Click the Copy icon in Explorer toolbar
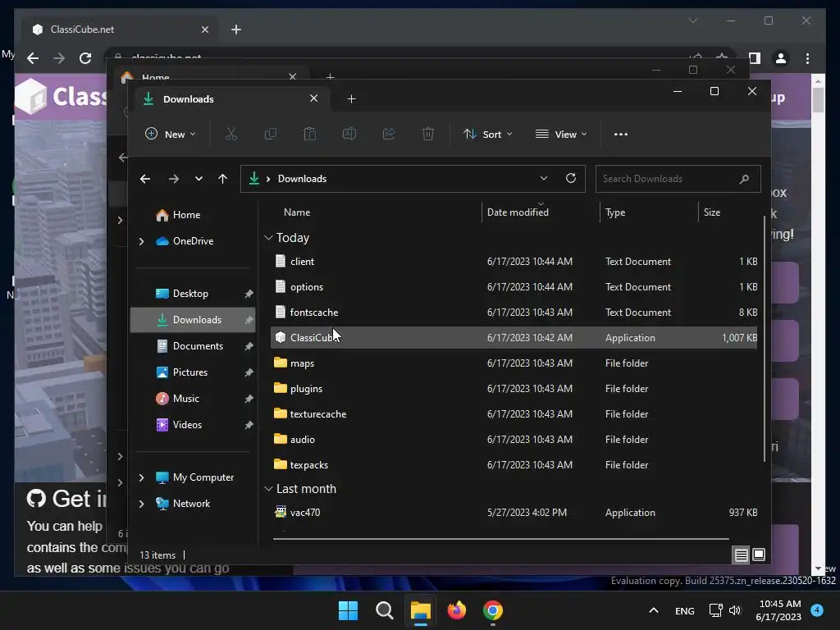The width and height of the screenshot is (840, 630). click(271, 134)
